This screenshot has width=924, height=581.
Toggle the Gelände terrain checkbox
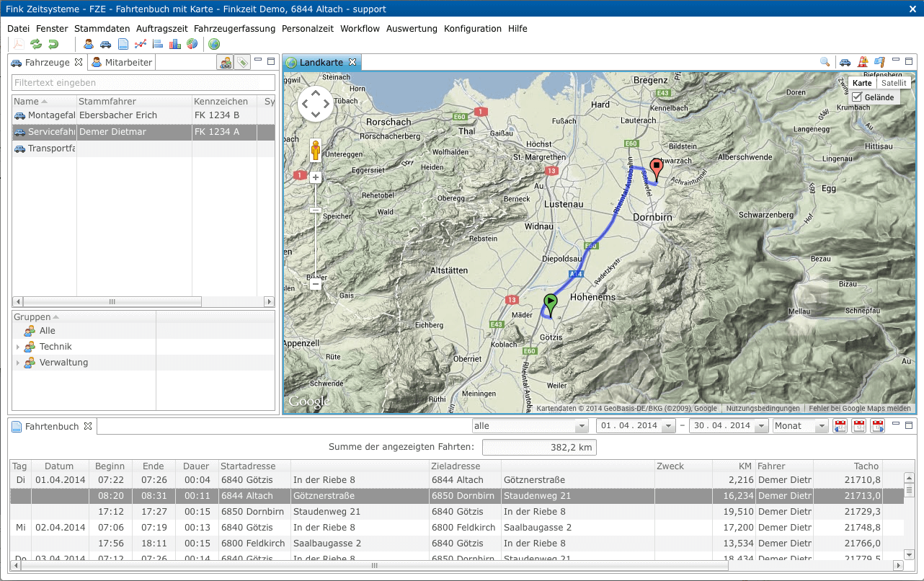[857, 97]
